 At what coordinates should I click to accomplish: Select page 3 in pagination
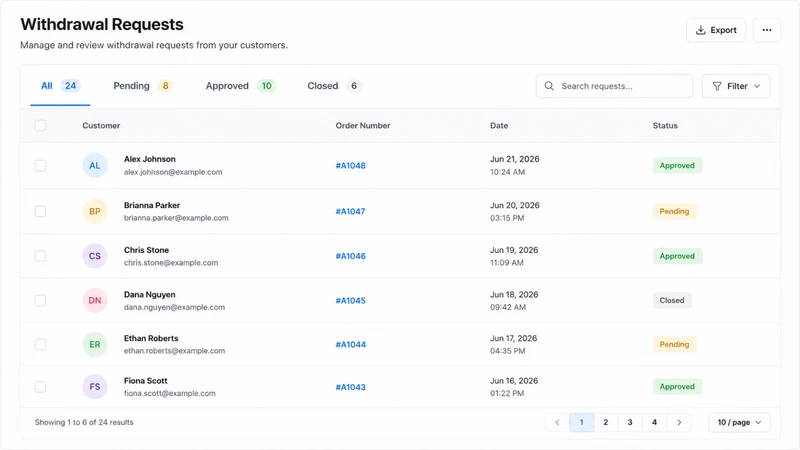tap(630, 422)
